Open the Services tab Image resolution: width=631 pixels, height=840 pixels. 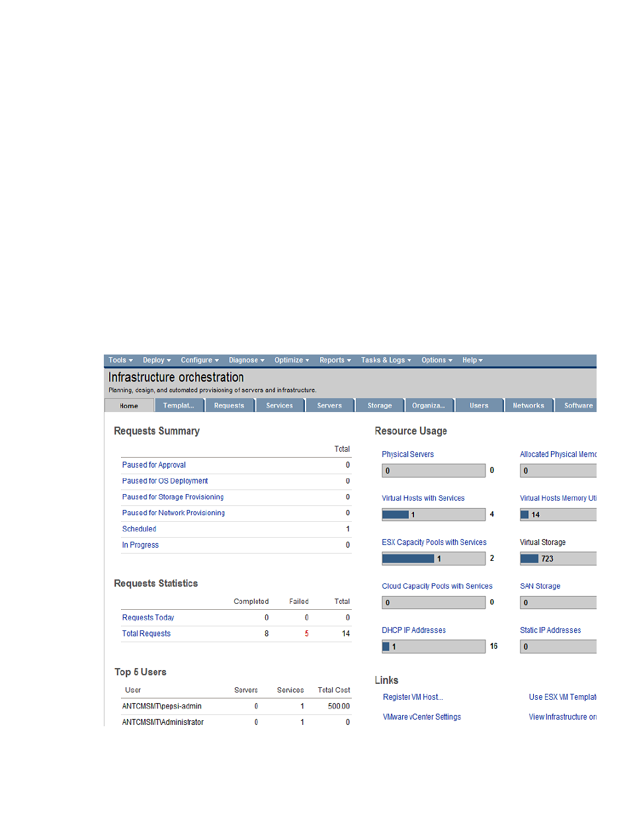(280, 405)
